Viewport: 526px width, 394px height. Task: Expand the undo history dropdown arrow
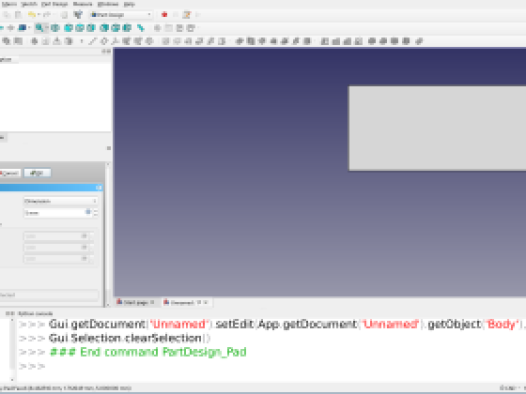39,14
